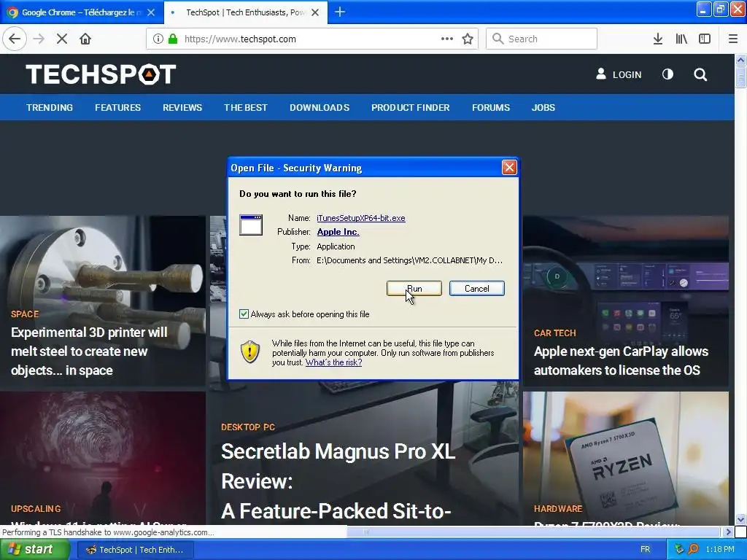Click in the Firefox search field
The image size is (747, 560).
pyautogui.click(x=541, y=39)
